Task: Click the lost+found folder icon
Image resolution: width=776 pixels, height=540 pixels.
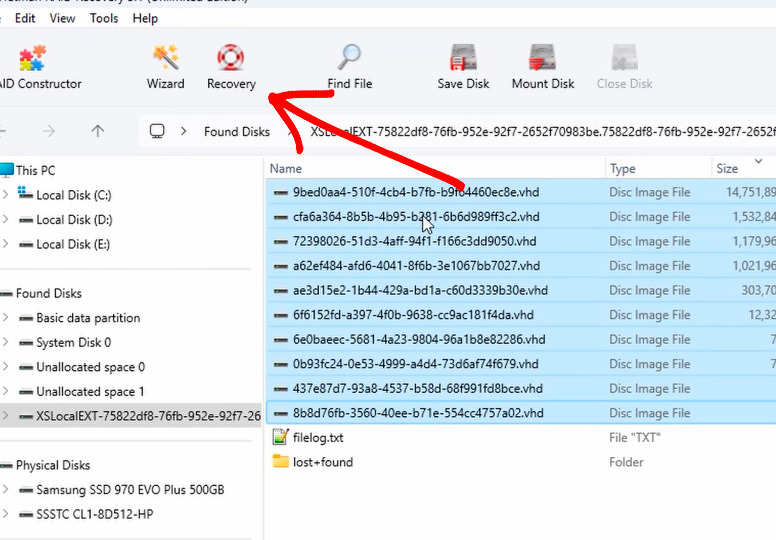Action: pyautogui.click(x=280, y=461)
